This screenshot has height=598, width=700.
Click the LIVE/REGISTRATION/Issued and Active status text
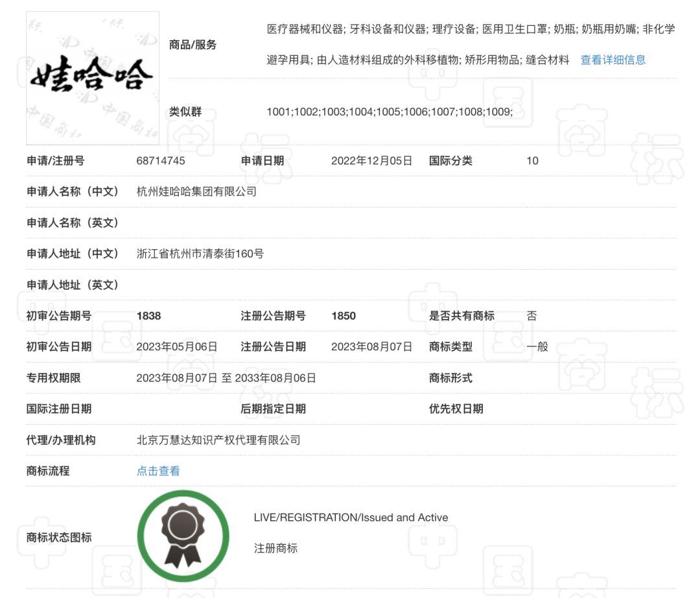click(x=351, y=518)
